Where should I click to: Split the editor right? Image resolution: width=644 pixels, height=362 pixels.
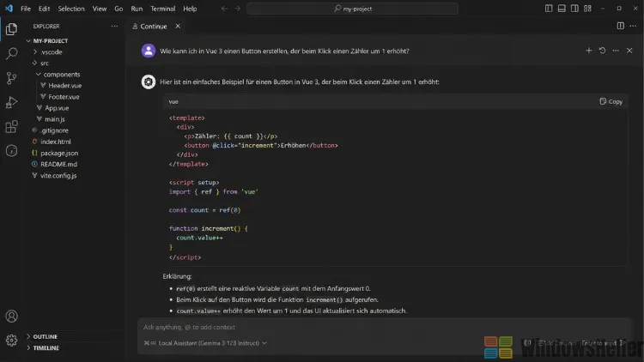click(620, 26)
